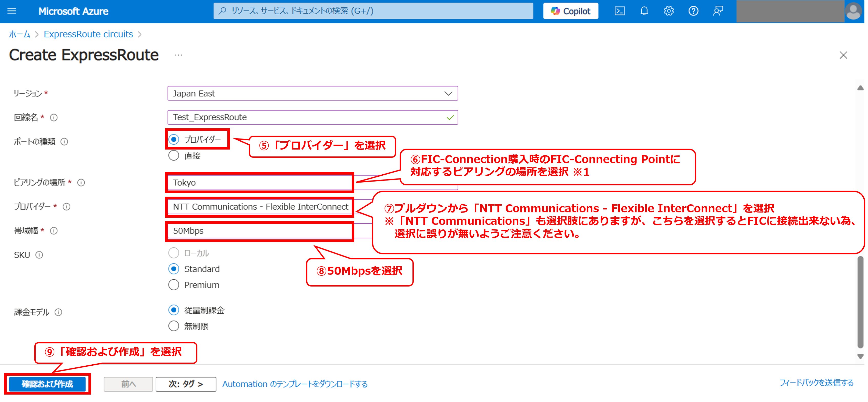Screen dimensions: 868x402
Task: Show info tooltip for ポートの種類
Action: (64, 142)
